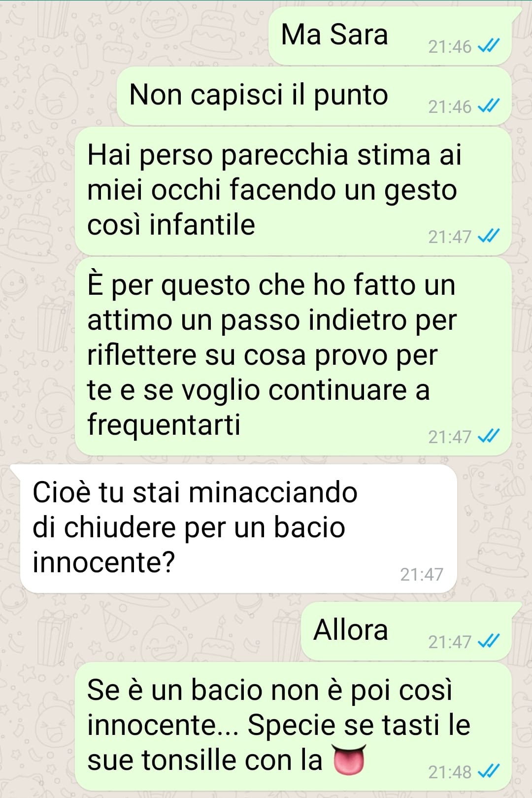
Task: Select the received message 'Cioè tu stai minacciando'
Action: pyautogui.click(x=238, y=528)
